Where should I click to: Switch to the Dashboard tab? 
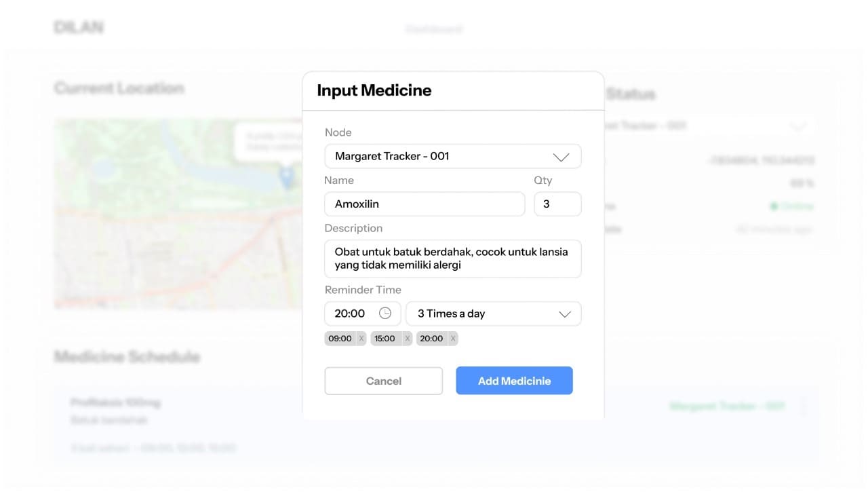[434, 29]
